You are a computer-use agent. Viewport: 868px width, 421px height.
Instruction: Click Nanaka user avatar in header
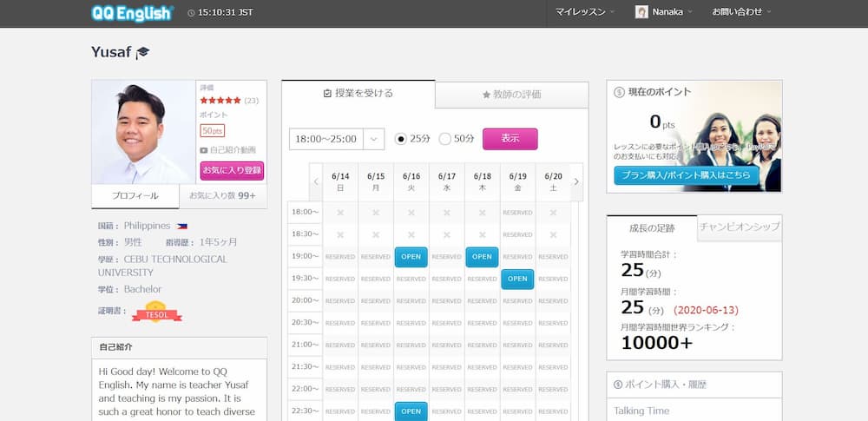(641, 12)
